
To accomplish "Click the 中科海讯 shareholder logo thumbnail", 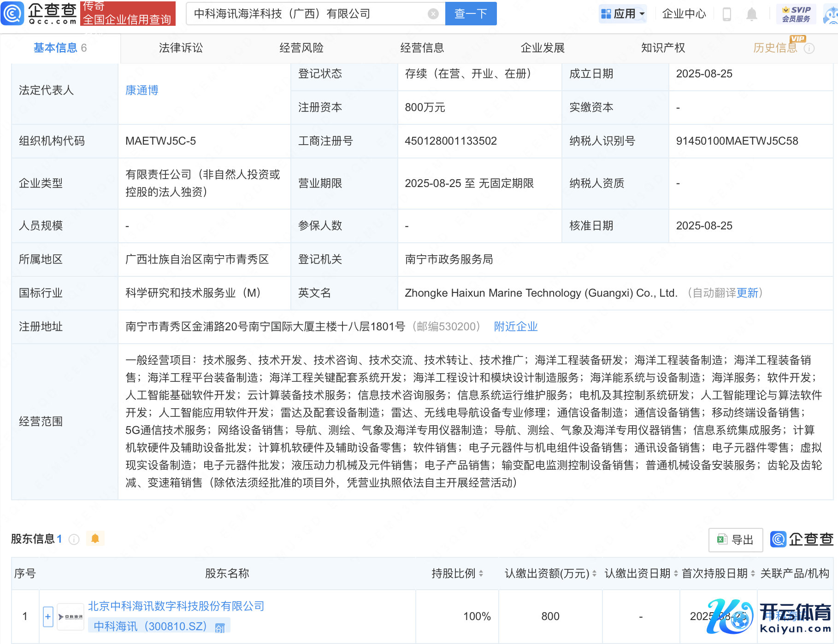I will click(x=71, y=616).
